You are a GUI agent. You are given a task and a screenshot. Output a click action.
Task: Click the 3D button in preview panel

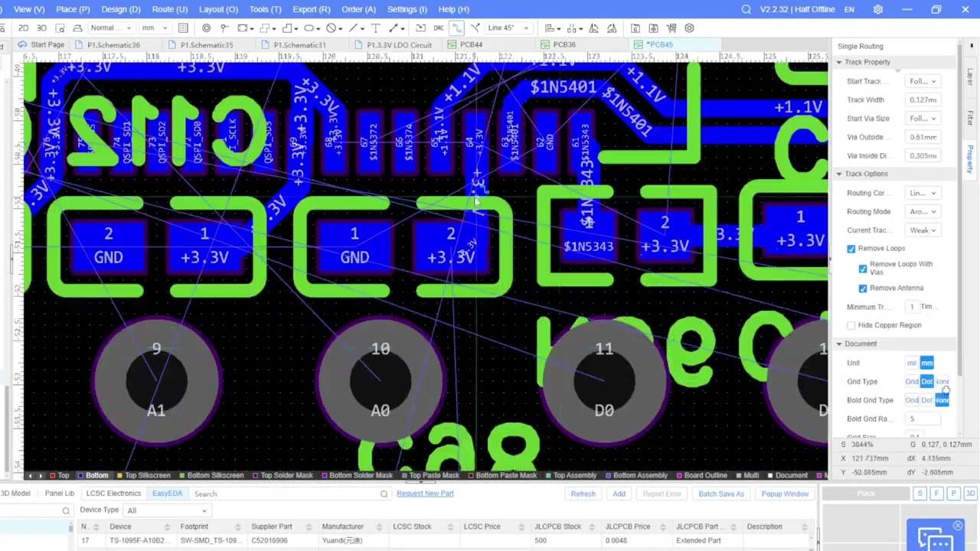point(970,494)
